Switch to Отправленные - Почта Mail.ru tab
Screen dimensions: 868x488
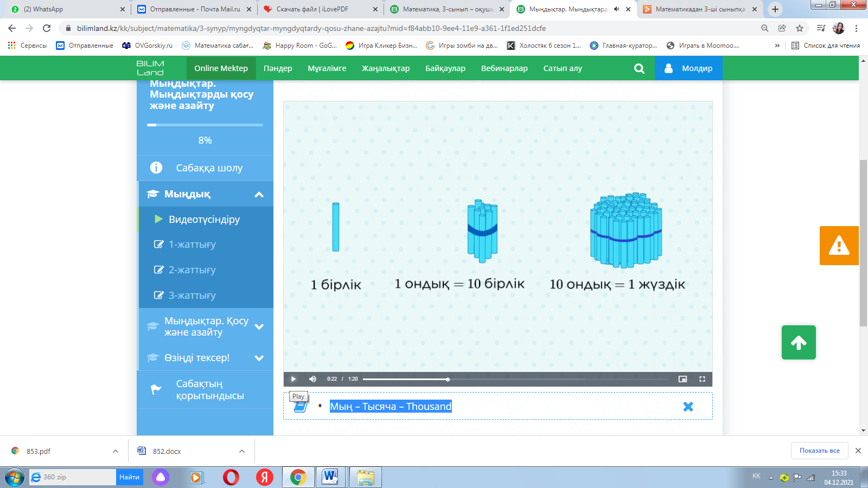[x=194, y=9]
